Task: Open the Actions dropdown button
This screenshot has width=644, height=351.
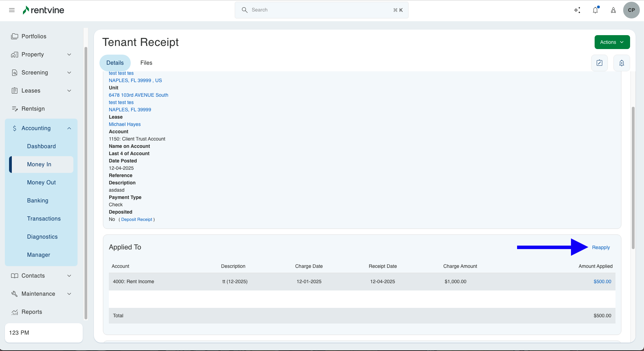Action: click(612, 42)
